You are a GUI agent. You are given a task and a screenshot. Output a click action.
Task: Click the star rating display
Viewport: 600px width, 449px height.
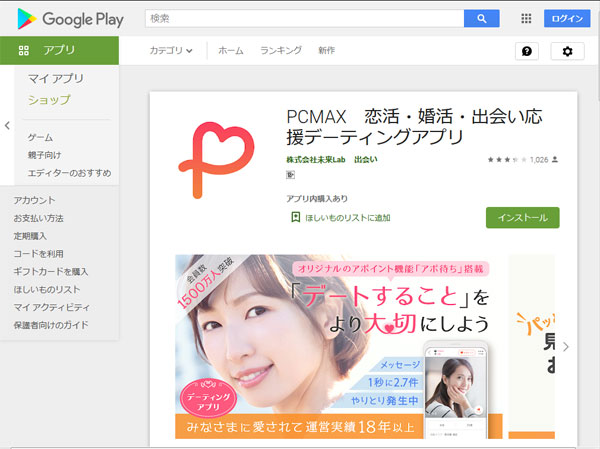click(x=507, y=160)
